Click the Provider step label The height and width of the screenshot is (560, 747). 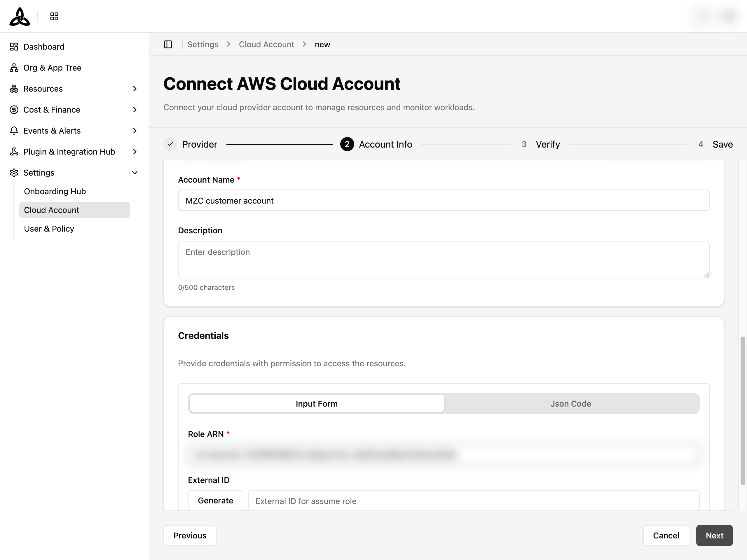point(200,144)
